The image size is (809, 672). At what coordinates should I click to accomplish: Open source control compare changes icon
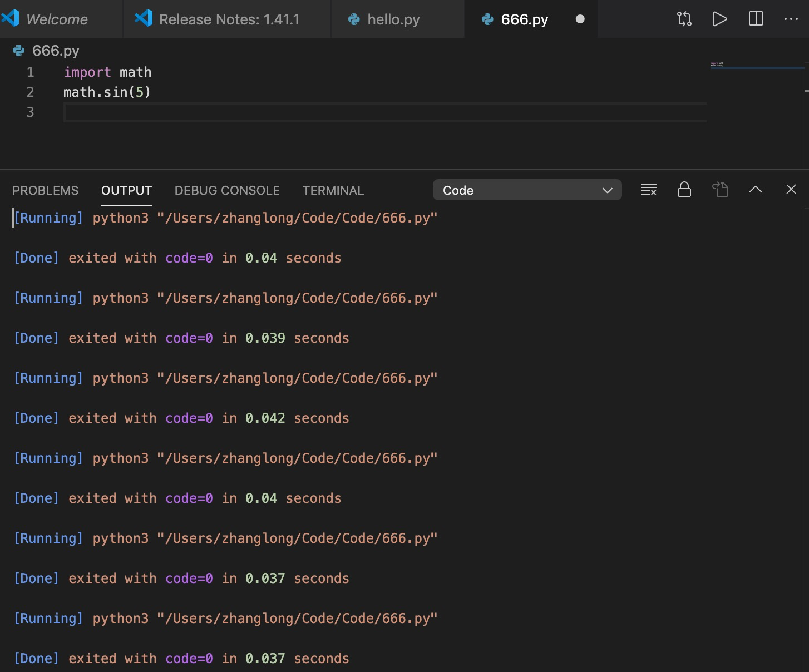tap(684, 19)
